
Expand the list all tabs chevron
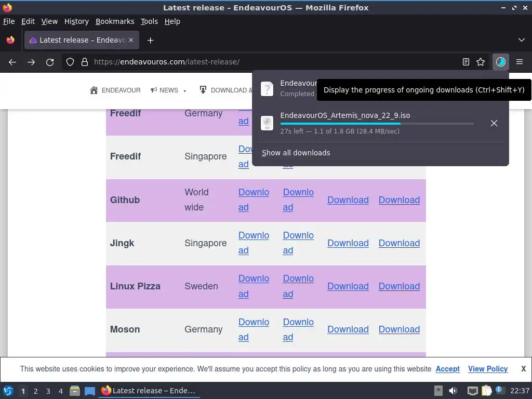click(x=522, y=40)
